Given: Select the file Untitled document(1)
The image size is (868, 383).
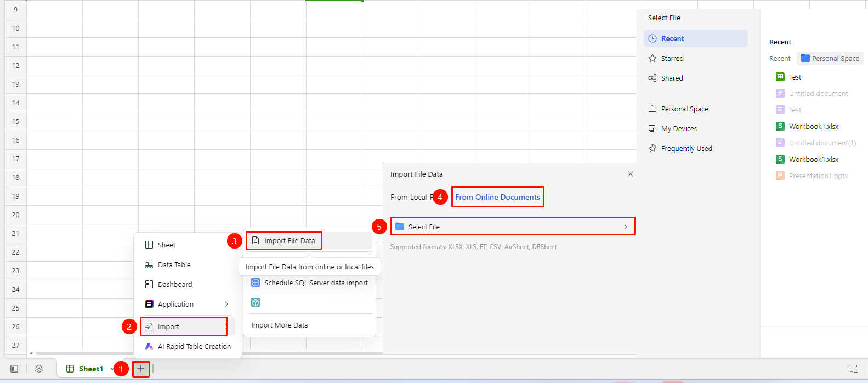Looking at the screenshot, I should tap(816, 143).
